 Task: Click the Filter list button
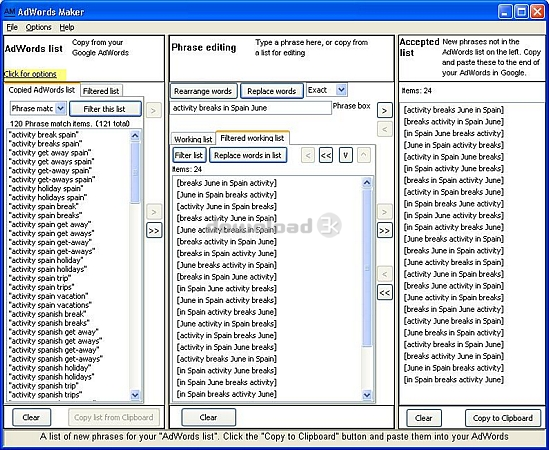point(189,155)
